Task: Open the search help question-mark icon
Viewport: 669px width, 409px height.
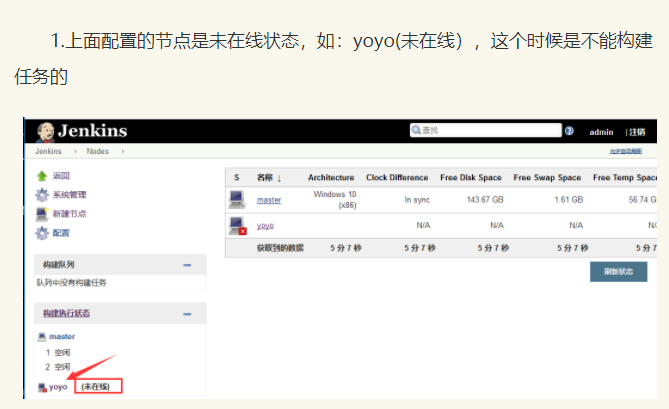Action: click(569, 131)
